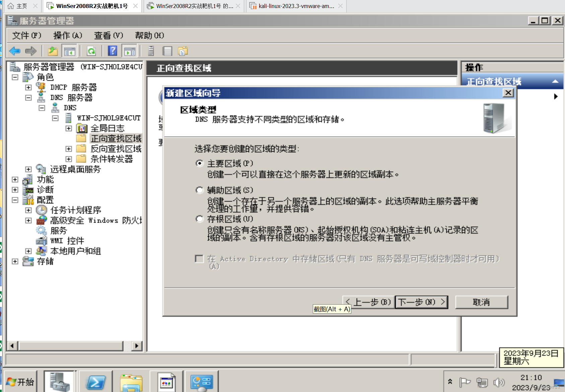Open the 查看(V) menu
Viewport: 565px width, 392px height.
click(109, 35)
